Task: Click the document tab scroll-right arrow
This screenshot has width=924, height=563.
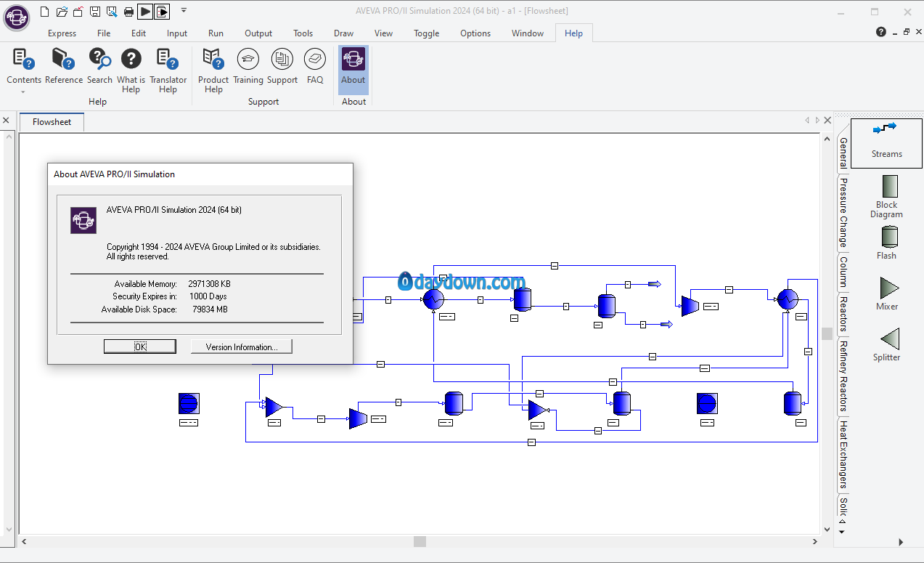Action: (817, 121)
